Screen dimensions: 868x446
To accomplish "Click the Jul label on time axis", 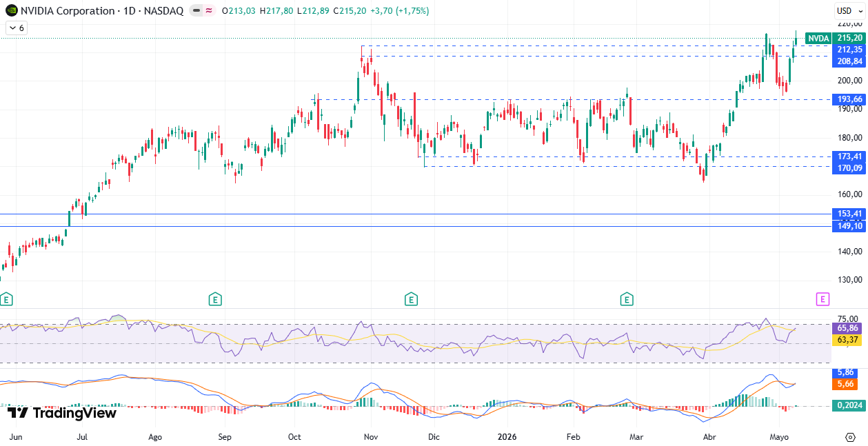I will coord(82,437).
